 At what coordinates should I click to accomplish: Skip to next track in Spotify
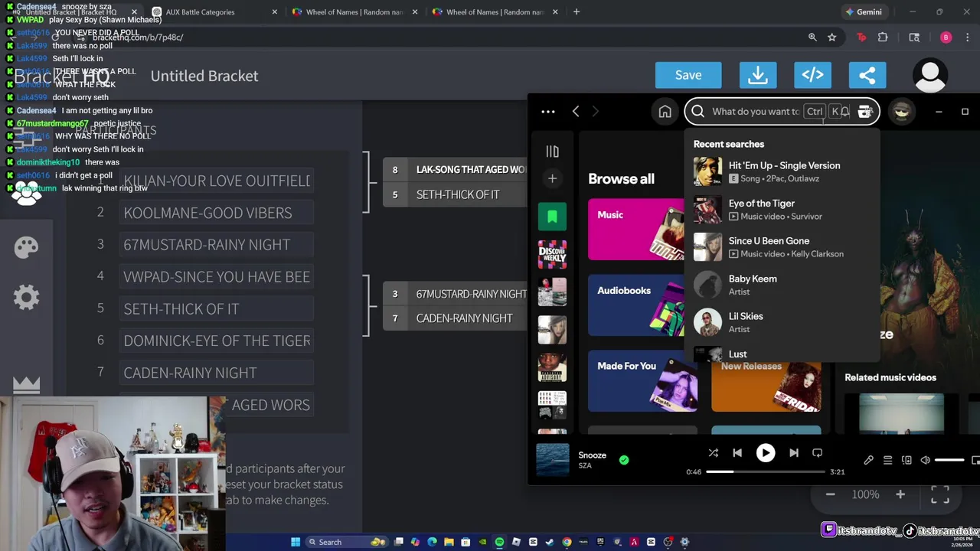click(x=794, y=453)
